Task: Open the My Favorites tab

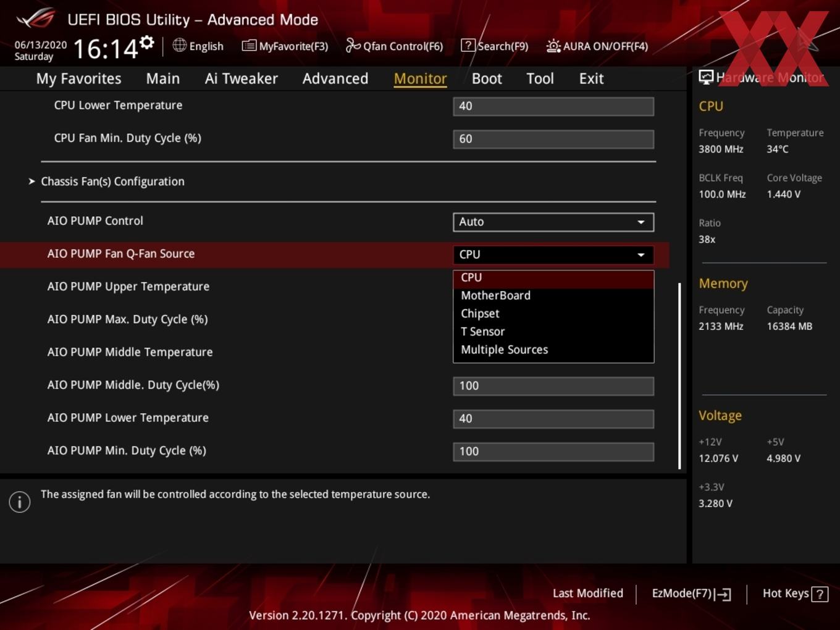Action: (78, 78)
